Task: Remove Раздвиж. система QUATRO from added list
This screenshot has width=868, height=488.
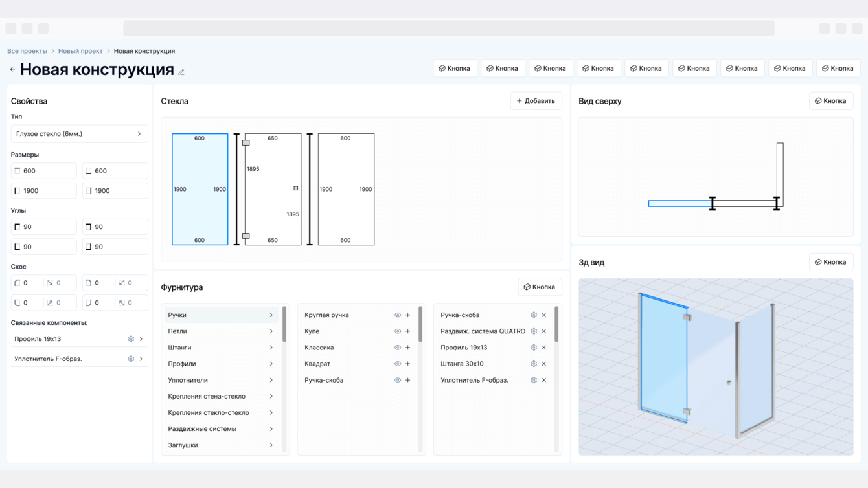Action: click(x=544, y=331)
